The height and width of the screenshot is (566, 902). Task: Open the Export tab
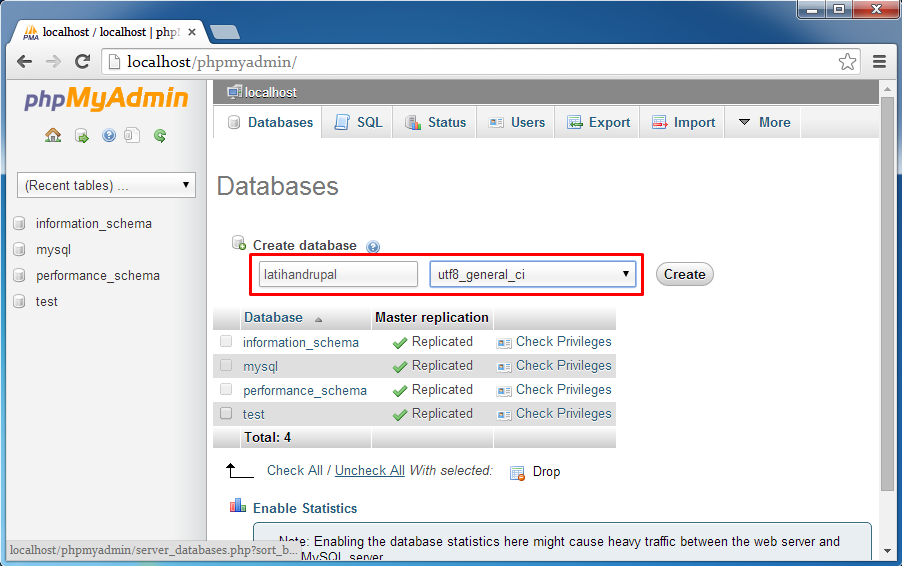pos(598,123)
